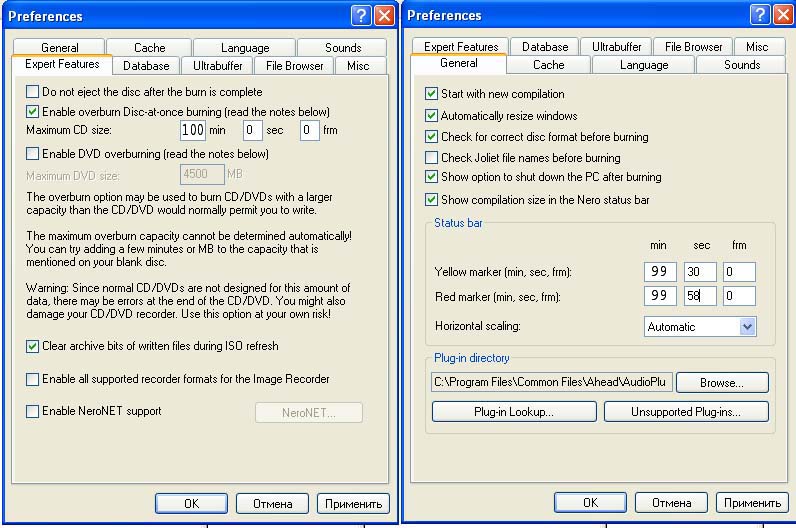Check Joliet file names before burning

[x=432, y=158]
